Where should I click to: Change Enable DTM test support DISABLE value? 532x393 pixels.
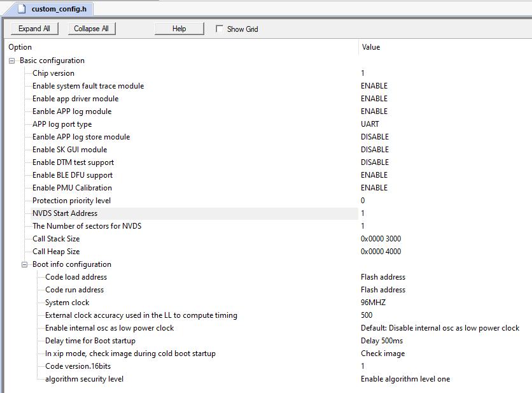(374, 162)
